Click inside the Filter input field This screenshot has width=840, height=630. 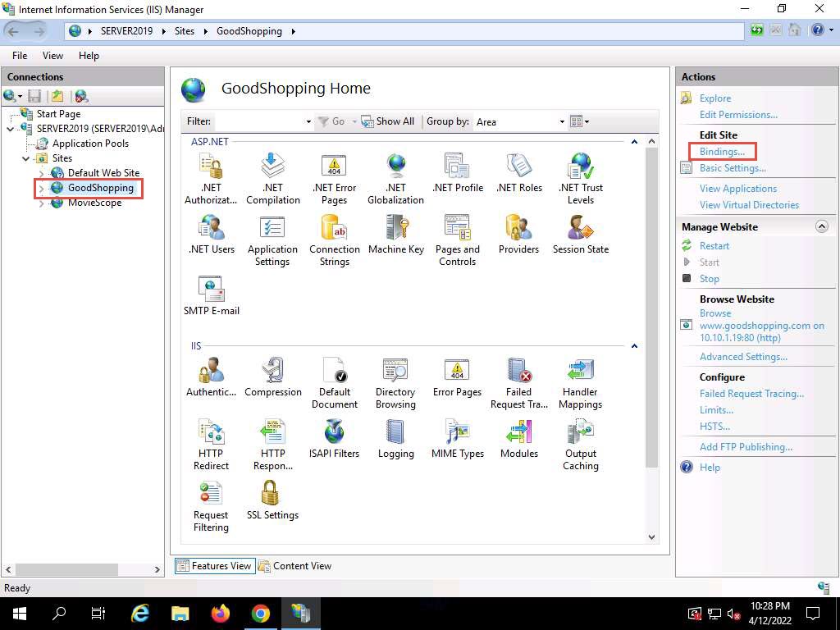click(x=258, y=121)
